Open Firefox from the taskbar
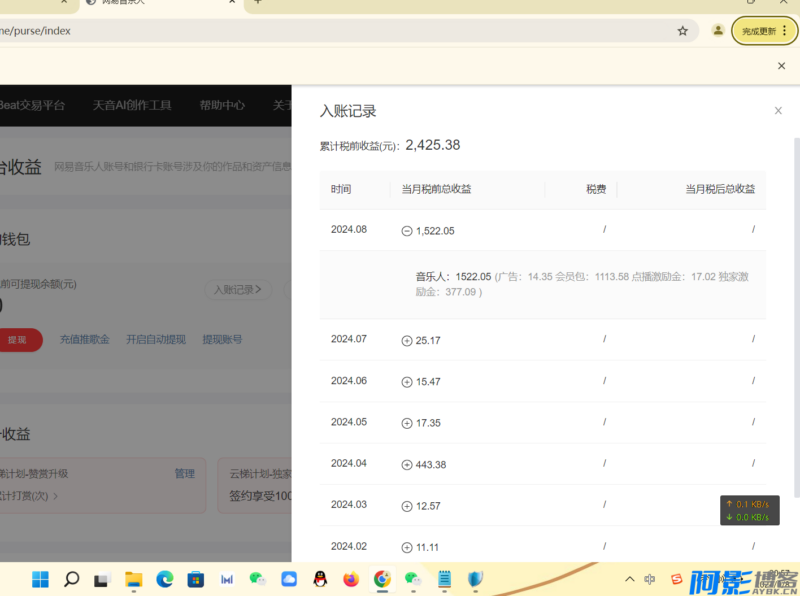This screenshot has width=800, height=596. point(350,579)
